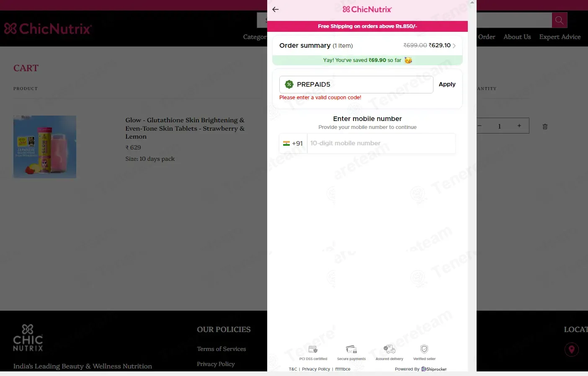Screen dimensions: 588x376
Task: Click the trash icon to remove cart item
Action: pos(545,126)
